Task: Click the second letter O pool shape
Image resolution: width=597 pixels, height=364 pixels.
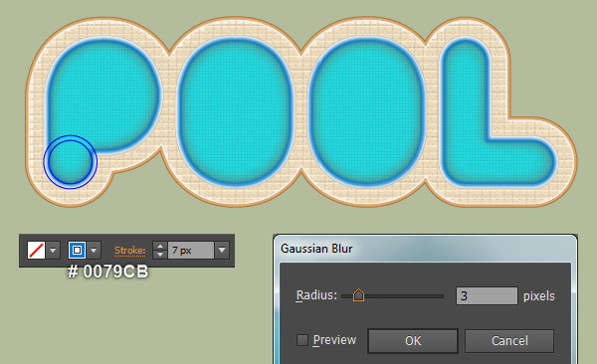Action: coord(367,110)
